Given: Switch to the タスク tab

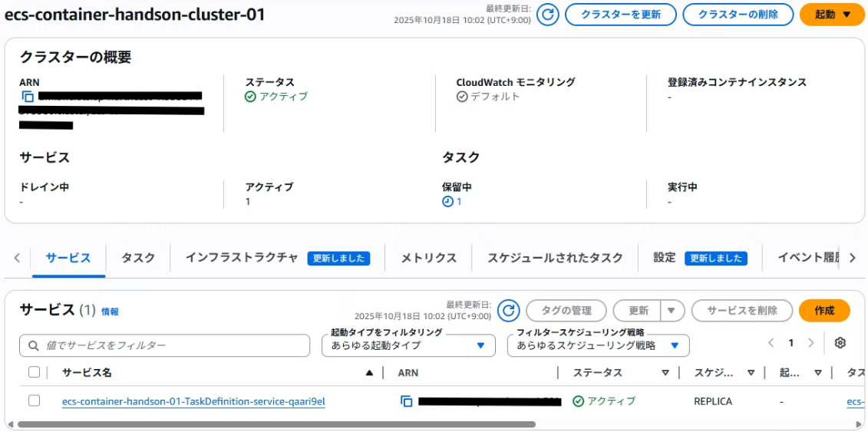Looking at the screenshot, I should [x=138, y=258].
